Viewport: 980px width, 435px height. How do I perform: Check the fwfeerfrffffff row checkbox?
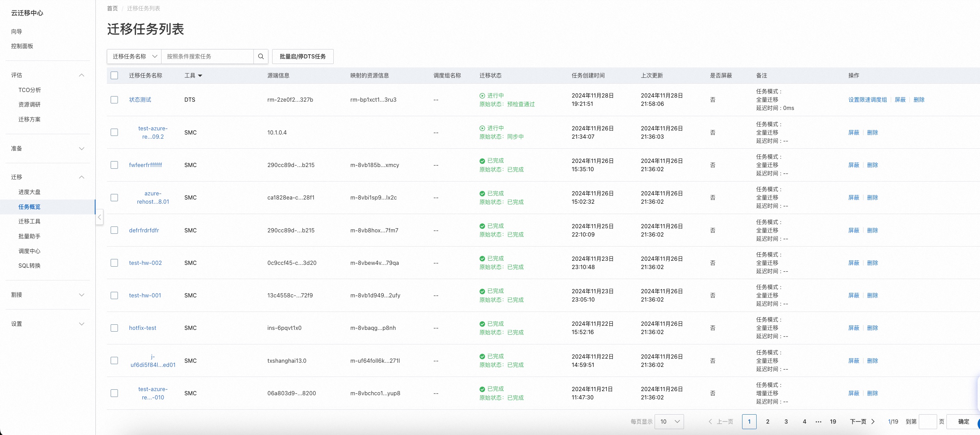114,165
